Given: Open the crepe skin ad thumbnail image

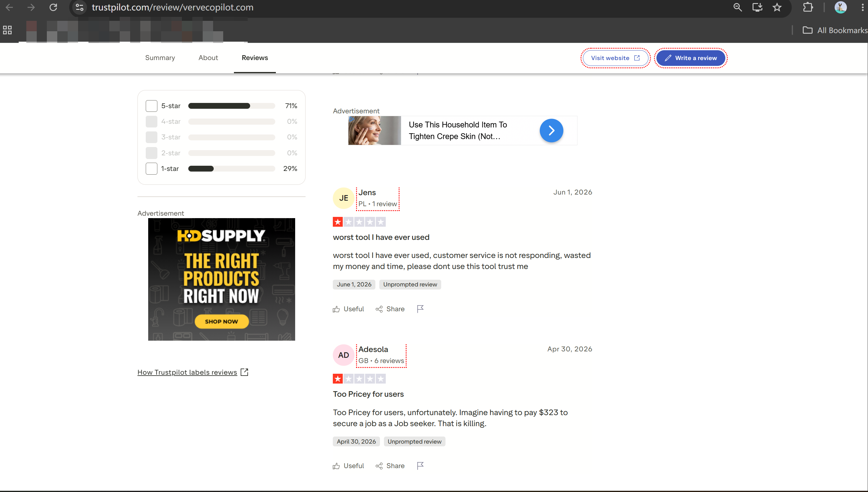Looking at the screenshot, I should (374, 131).
